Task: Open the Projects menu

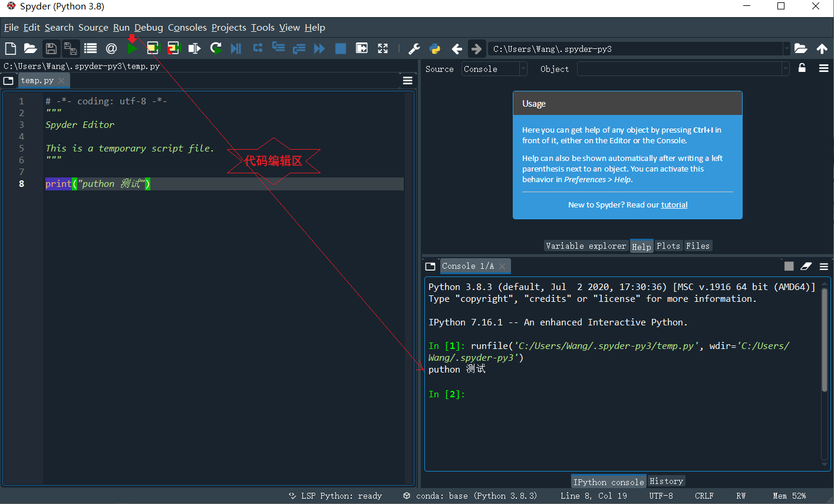Action: 229,28
